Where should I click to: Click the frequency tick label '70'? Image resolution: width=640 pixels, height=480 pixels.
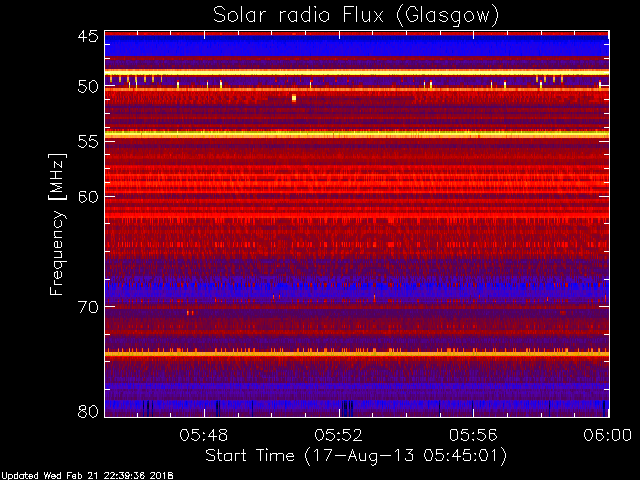point(88,307)
